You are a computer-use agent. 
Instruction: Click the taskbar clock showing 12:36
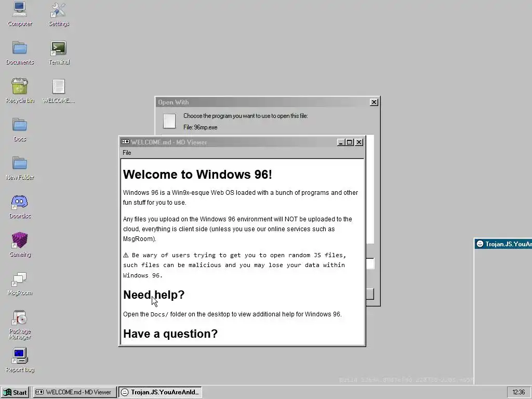point(518,392)
